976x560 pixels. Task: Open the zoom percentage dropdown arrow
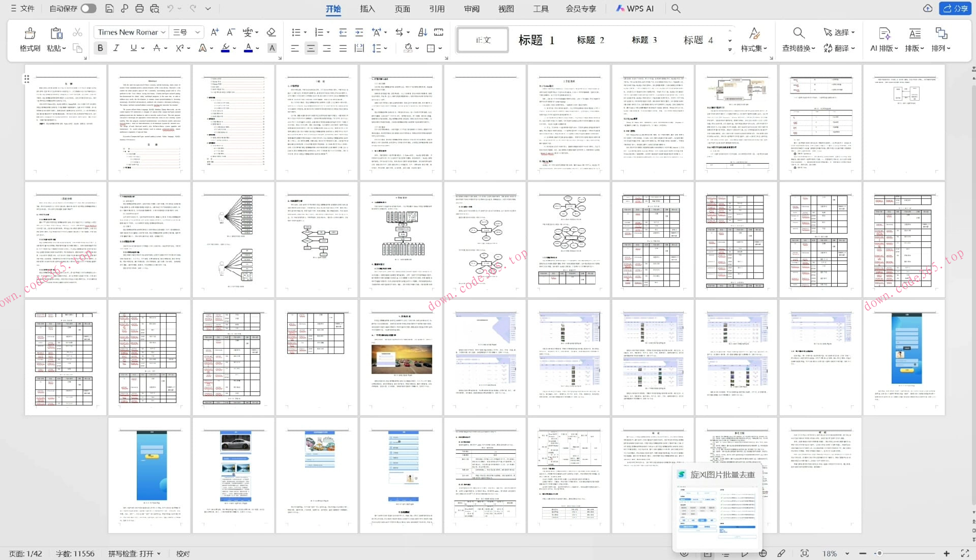tap(847, 553)
